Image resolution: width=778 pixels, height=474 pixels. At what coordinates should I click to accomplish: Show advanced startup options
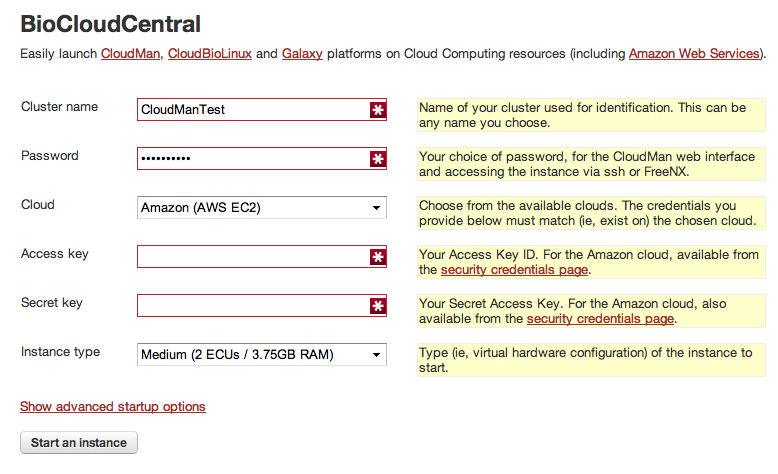113,406
